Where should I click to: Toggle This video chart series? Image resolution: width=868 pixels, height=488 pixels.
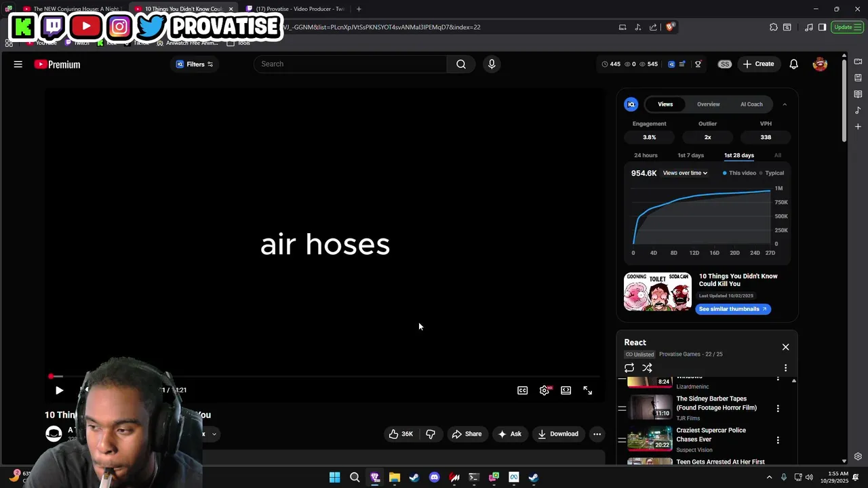point(739,173)
